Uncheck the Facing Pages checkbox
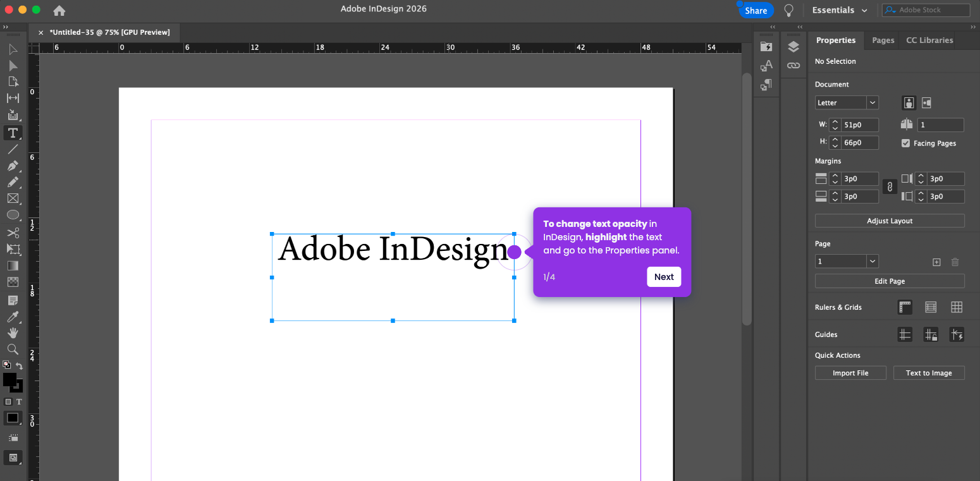Viewport: 980px width, 481px height. coord(905,143)
